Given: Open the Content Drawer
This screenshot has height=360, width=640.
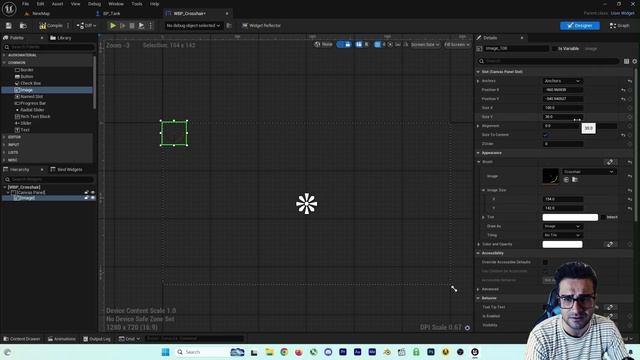Looking at the screenshot, I should click(x=22, y=339).
